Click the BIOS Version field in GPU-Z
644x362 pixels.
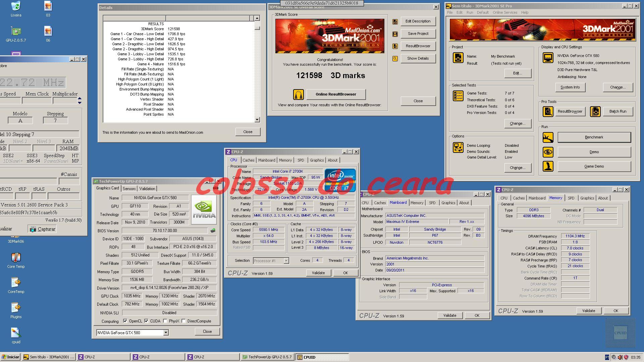(165, 231)
